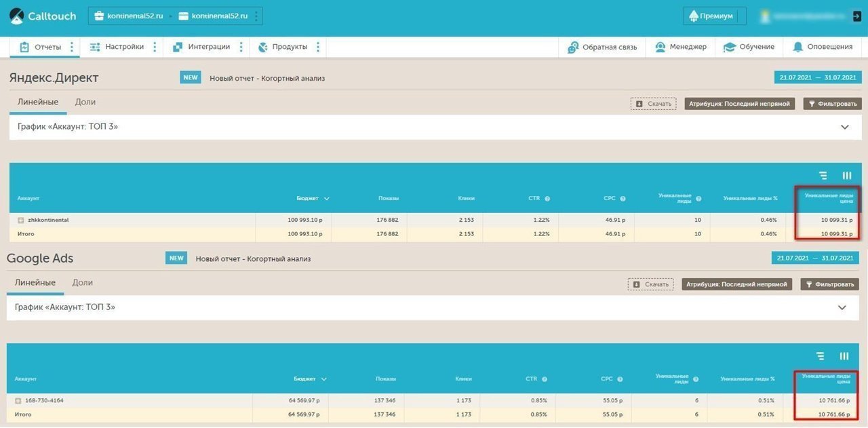Click Клики column header in Google Ads table
Image resolution: width=868 pixels, height=428 pixels.
[463, 378]
